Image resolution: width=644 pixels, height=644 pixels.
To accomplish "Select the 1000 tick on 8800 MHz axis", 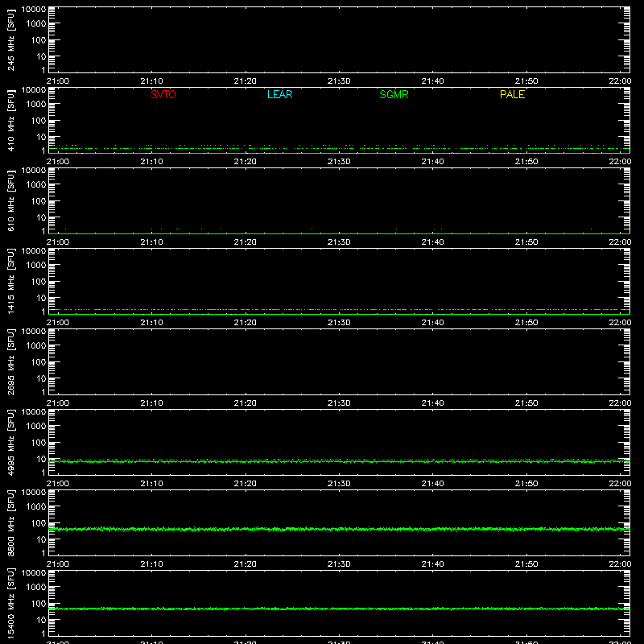I will pos(36,507).
